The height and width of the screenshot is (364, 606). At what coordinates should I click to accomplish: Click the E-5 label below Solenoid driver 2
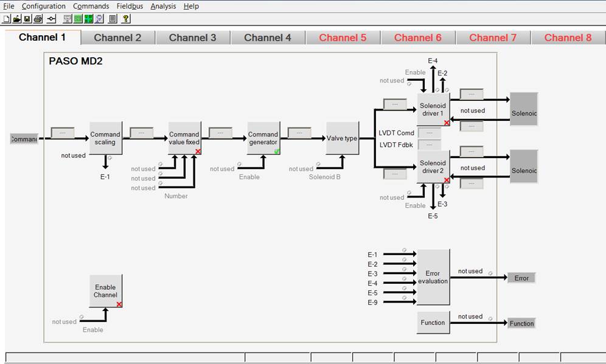tap(433, 216)
